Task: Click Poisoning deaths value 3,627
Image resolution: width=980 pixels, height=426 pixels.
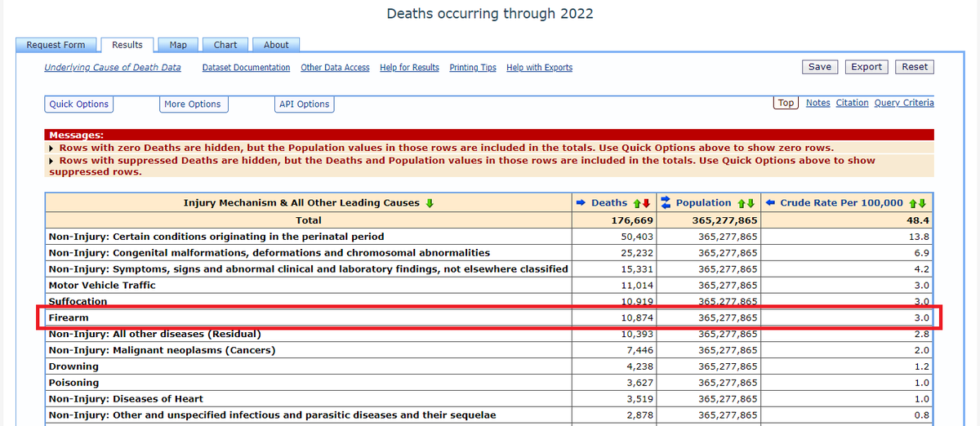Action: [x=639, y=383]
